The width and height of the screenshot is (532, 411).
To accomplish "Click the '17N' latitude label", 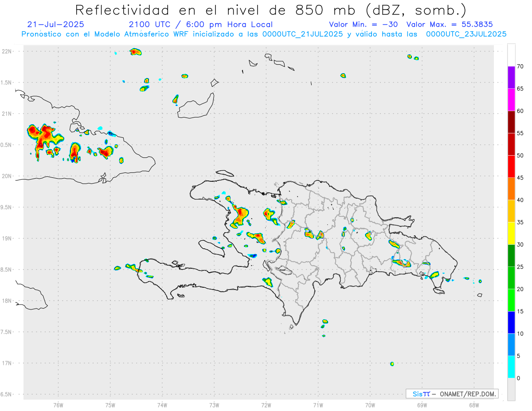I will point(7,363).
